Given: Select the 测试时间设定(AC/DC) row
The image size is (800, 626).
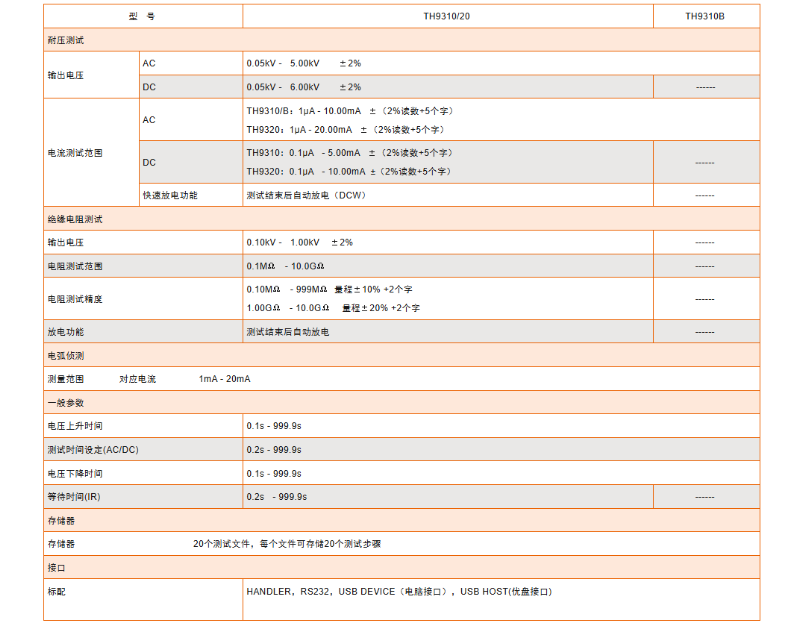Looking at the screenshot, I should (x=95, y=449).
